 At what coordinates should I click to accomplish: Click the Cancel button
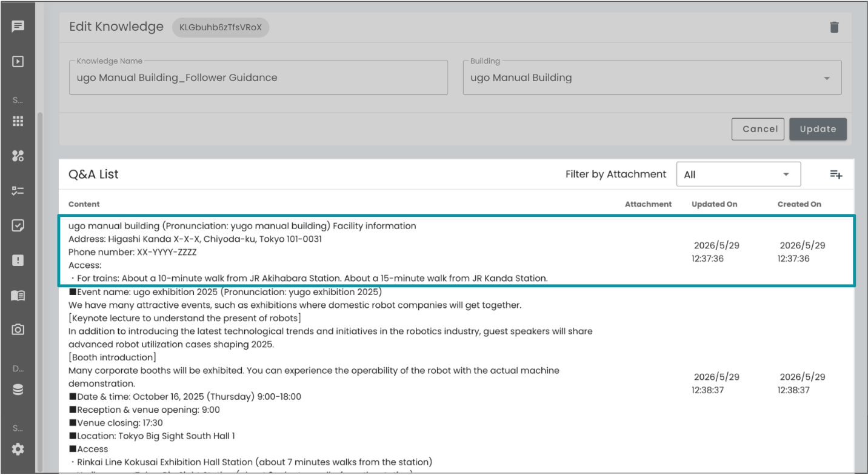click(758, 129)
